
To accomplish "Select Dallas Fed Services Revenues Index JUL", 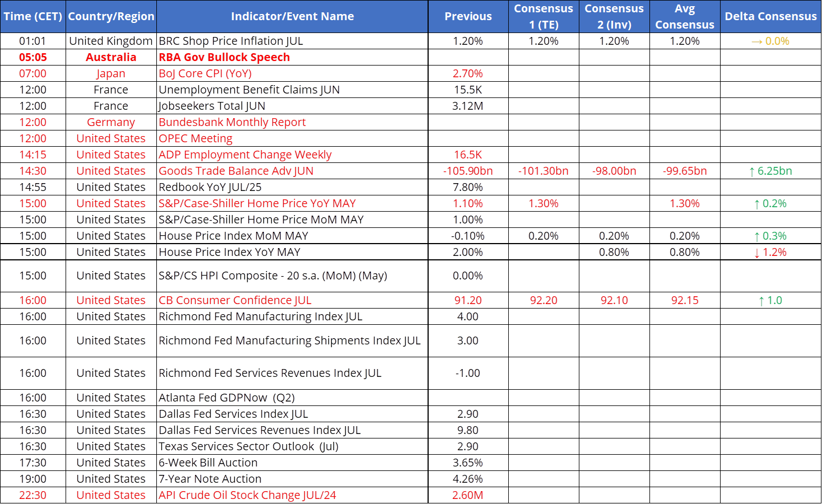I will coord(292,430).
